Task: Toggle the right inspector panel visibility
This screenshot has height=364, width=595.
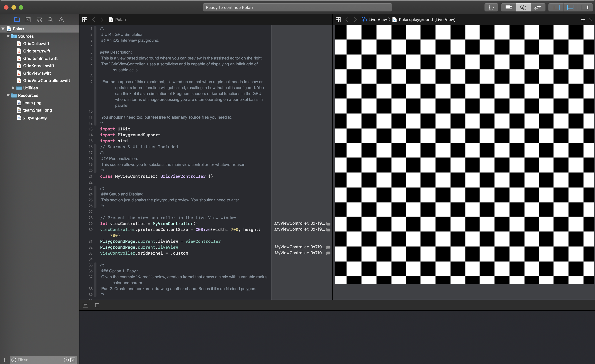Action: click(585, 7)
